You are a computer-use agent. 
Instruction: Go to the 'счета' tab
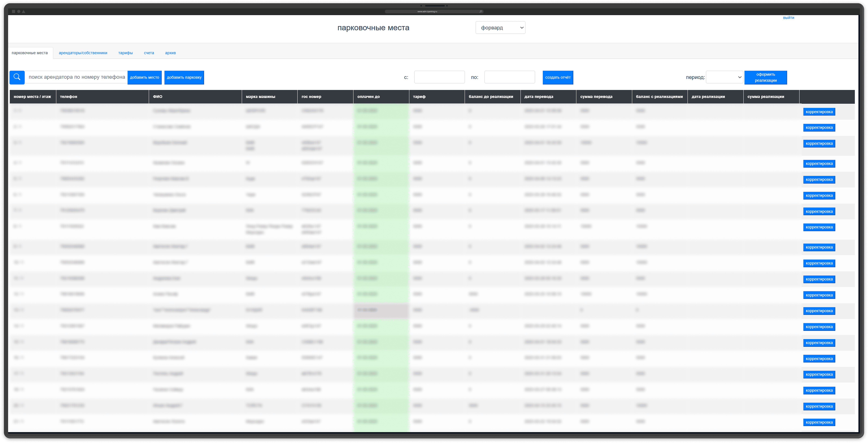[149, 53]
